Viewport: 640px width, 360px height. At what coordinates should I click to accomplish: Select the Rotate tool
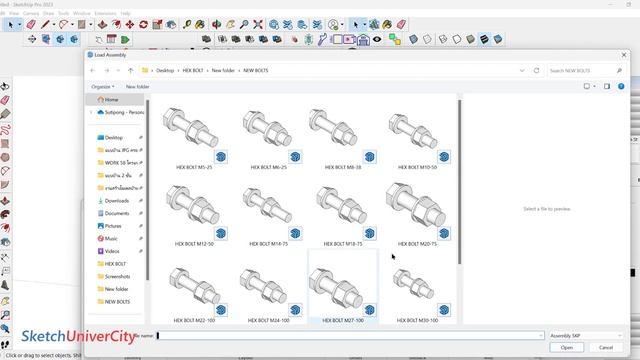pyautogui.click(x=143, y=24)
